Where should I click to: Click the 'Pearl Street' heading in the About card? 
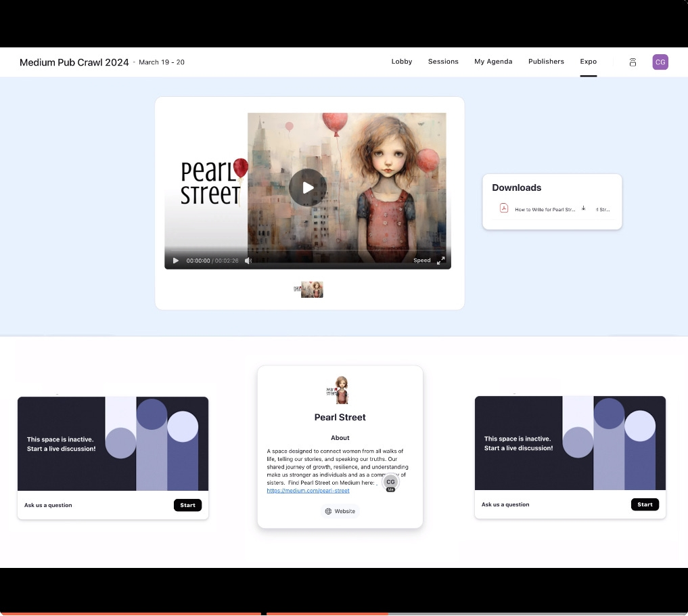pos(340,417)
